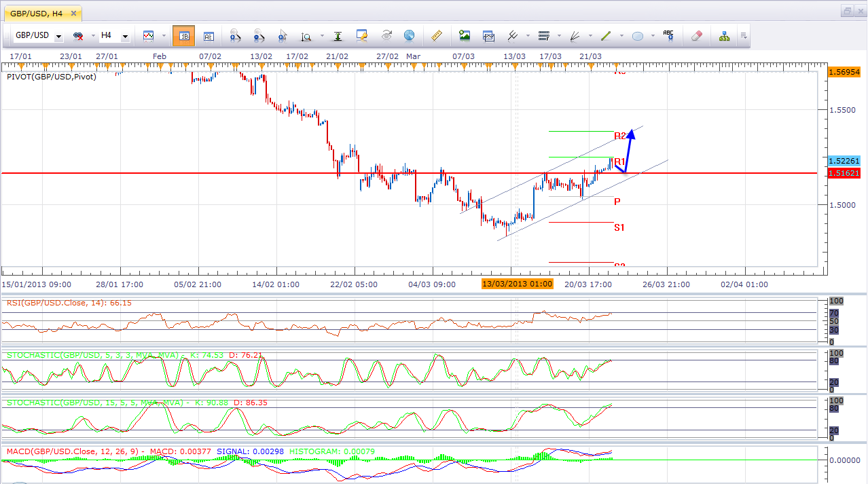This screenshot has width=868, height=484.
Task: Click the zoom out magnifier icon
Action: (x=259, y=35)
